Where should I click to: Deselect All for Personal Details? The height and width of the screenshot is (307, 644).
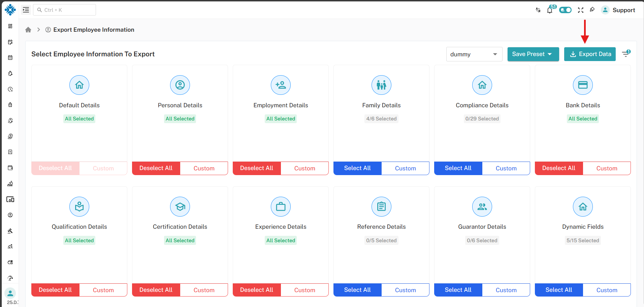(x=156, y=168)
